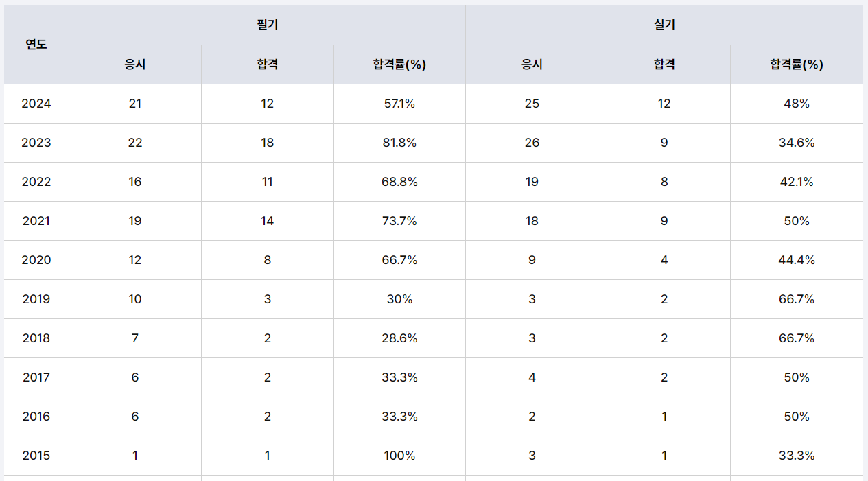Click the 합격 header under 필기
This screenshot has height=481, width=868.
(267, 64)
